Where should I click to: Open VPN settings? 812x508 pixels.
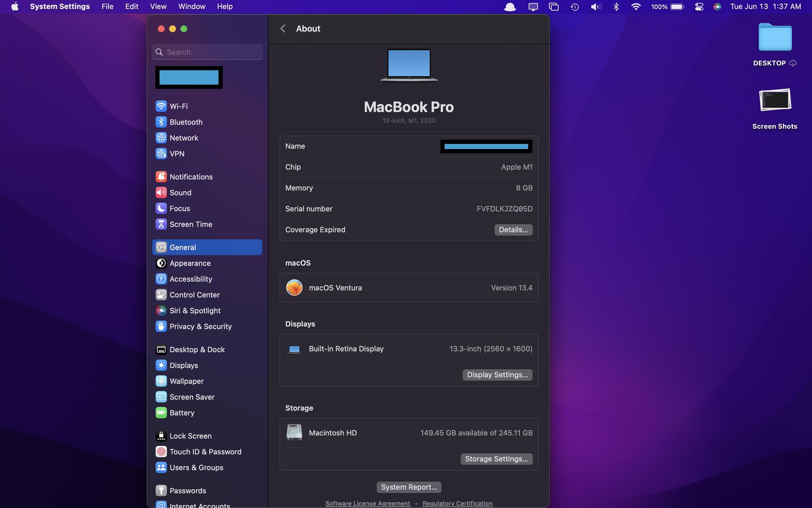tap(207, 154)
